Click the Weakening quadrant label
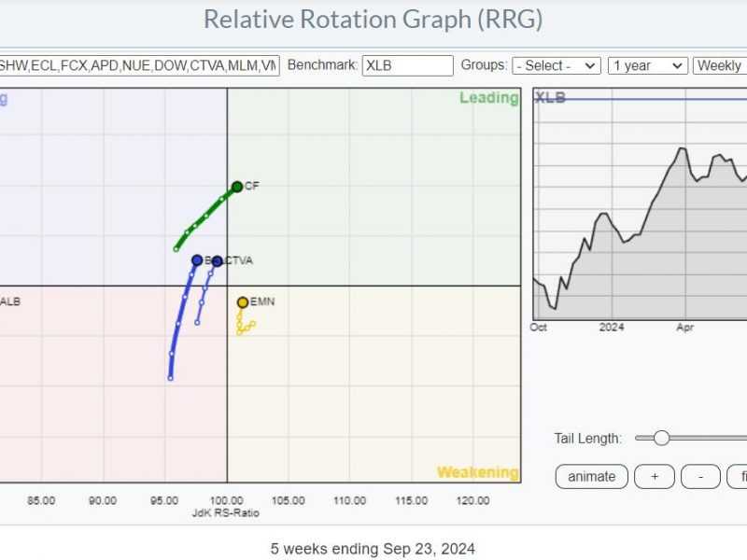This screenshot has width=747, height=560. pyautogui.click(x=478, y=472)
